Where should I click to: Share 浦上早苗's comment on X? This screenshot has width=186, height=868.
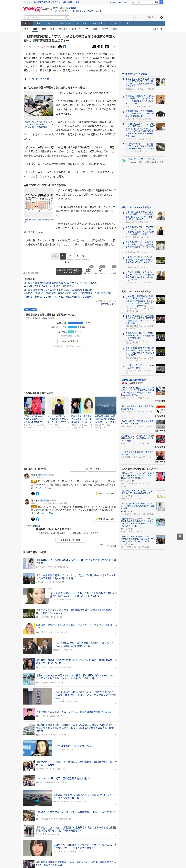[33, 519]
